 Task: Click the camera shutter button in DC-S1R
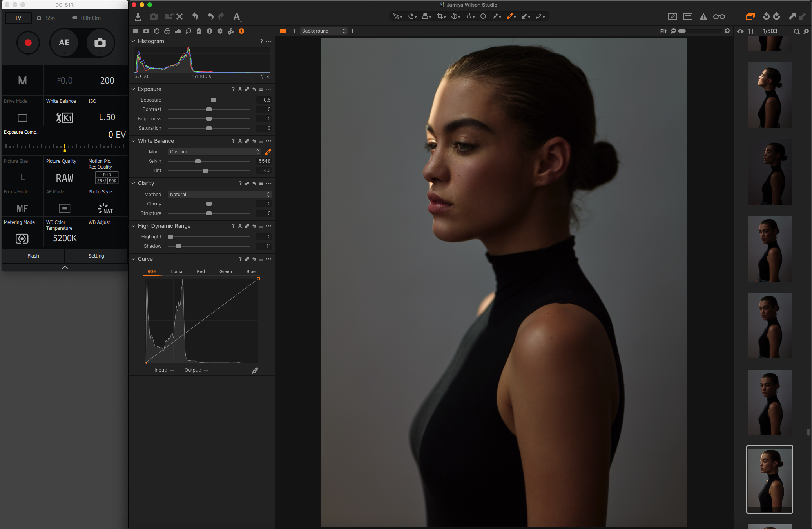click(x=100, y=43)
